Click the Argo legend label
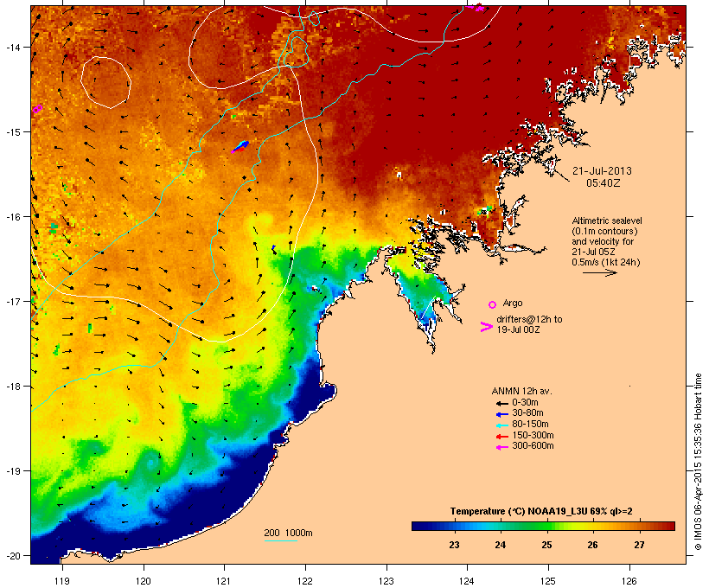709x588 pixels. pyautogui.click(x=513, y=303)
